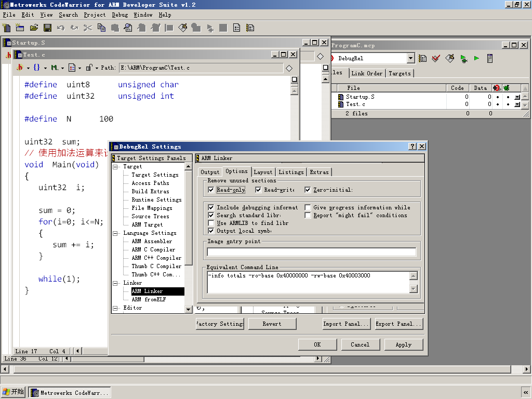Click the Run green arrow icon
532x399 pixels.
tap(477, 58)
